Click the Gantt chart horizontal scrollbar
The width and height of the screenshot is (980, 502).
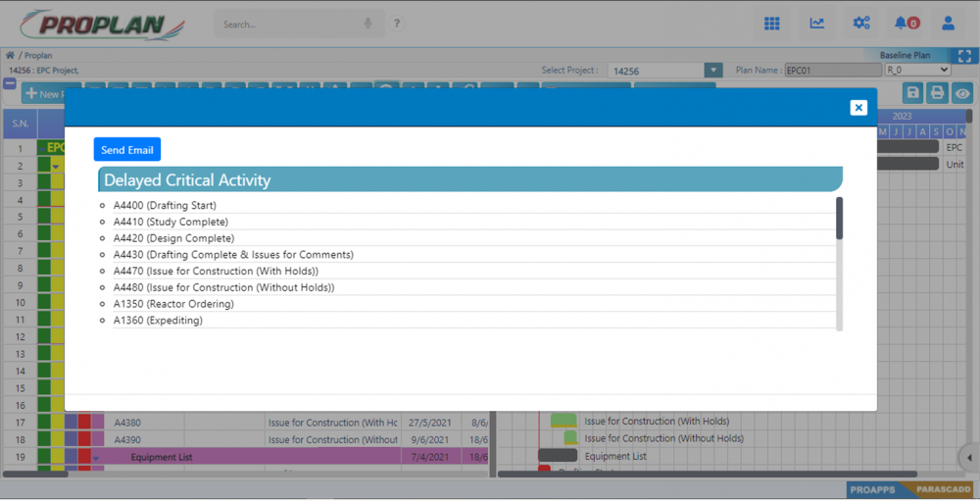pyautogui.click(x=707, y=474)
